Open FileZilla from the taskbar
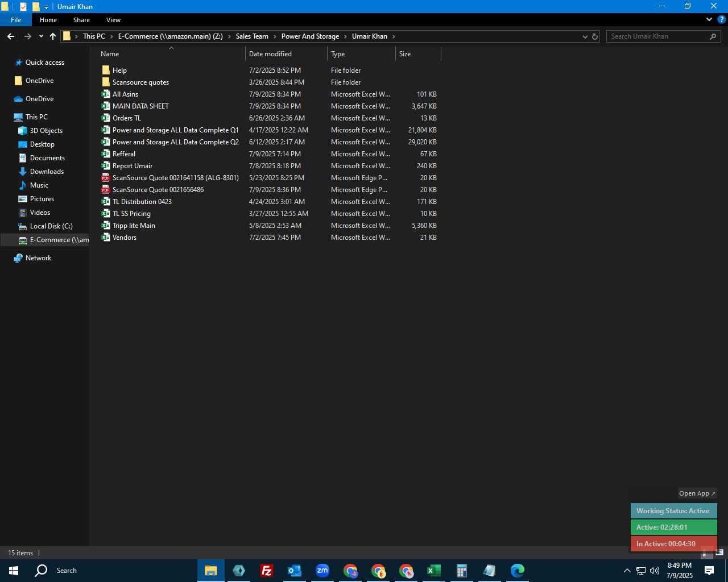This screenshot has height=582, width=728. 266,571
